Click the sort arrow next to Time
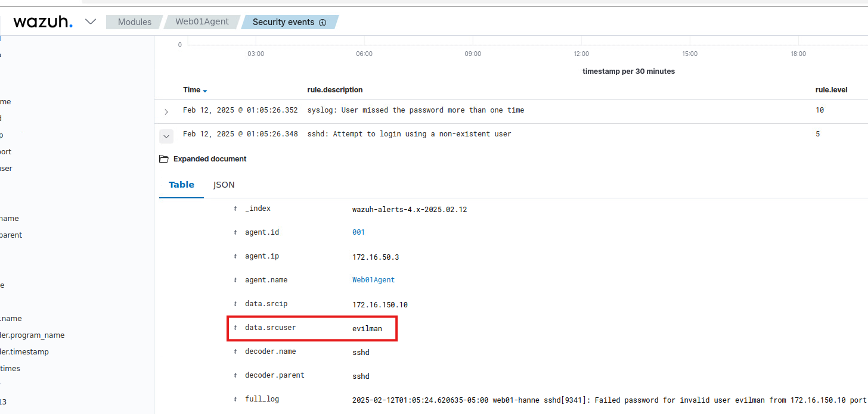Screen dimensions: 868x414 coord(205,91)
